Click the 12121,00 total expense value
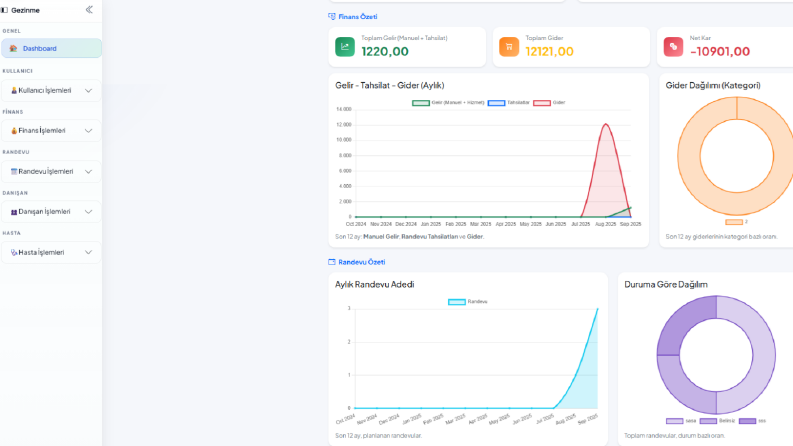This screenshot has height=446, width=793. (549, 52)
